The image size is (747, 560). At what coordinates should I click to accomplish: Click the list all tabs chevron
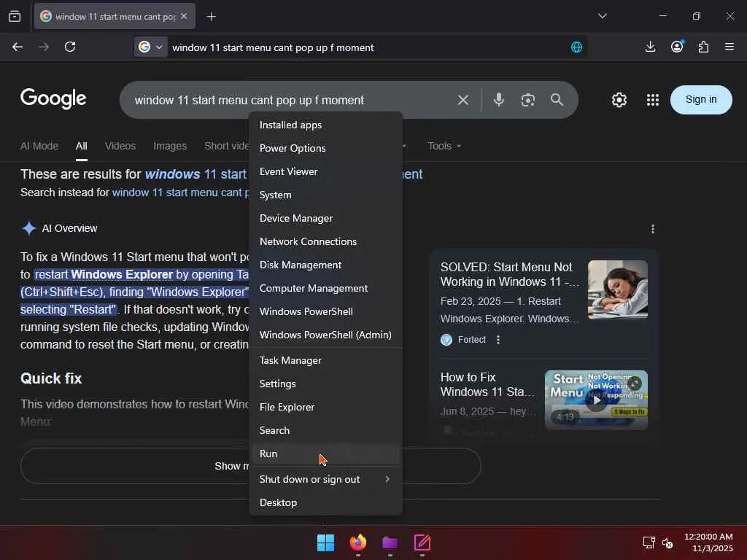[x=602, y=16]
